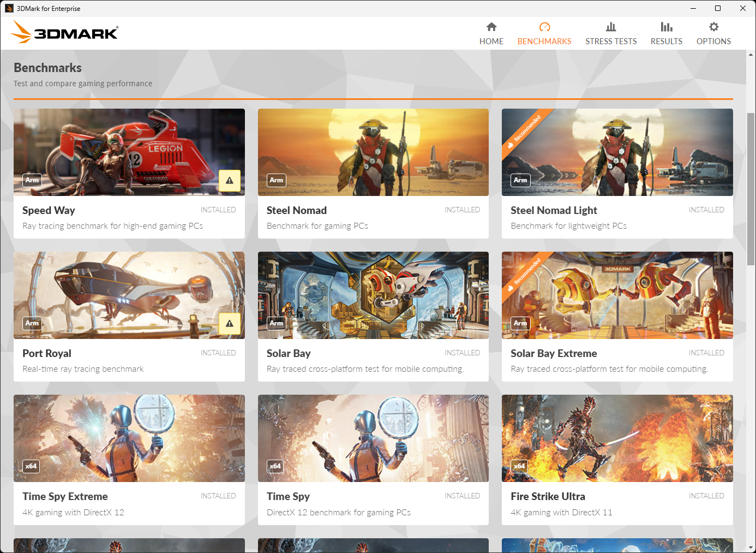
Task: Click the Time Spy Extreme title
Action: tap(65, 497)
